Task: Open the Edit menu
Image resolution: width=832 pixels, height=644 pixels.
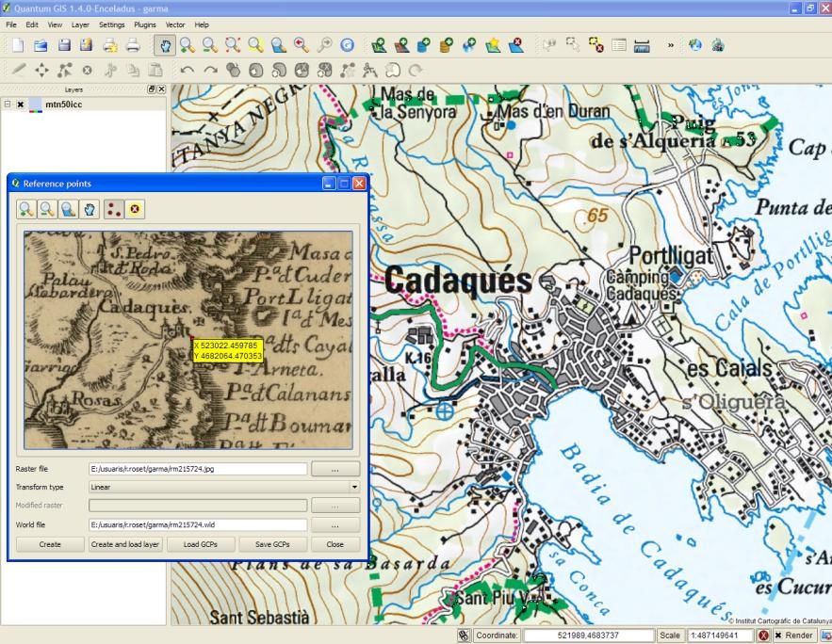Action: 32,24
